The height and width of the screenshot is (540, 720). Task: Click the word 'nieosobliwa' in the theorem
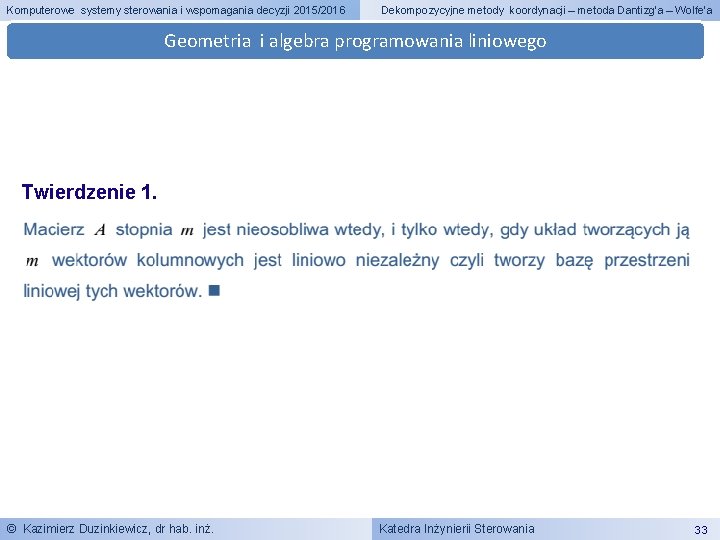click(282, 229)
